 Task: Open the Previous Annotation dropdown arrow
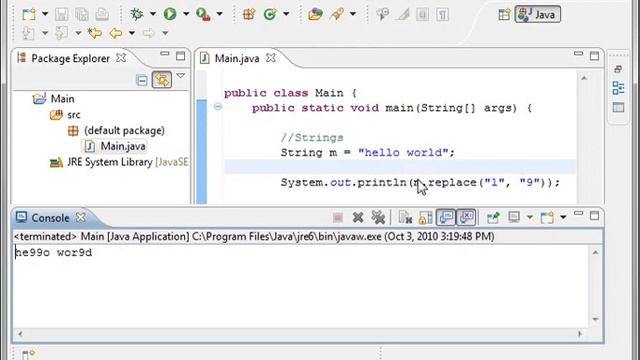coord(78,33)
